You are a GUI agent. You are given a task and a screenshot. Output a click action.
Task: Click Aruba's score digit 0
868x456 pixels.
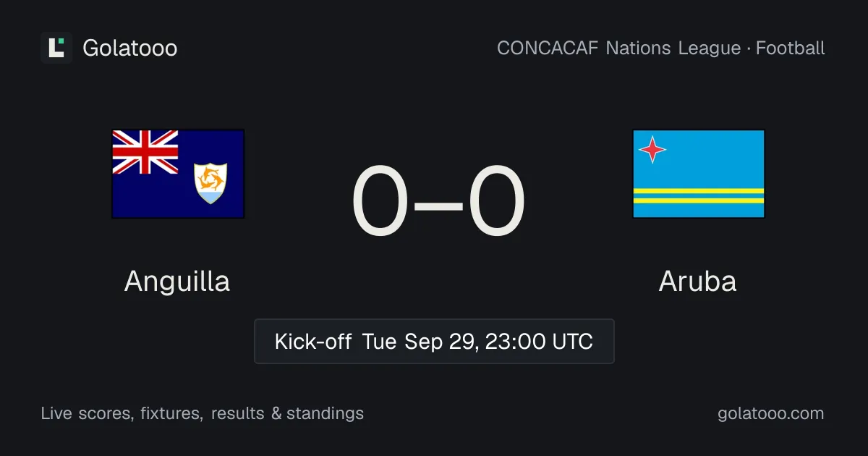(496, 202)
